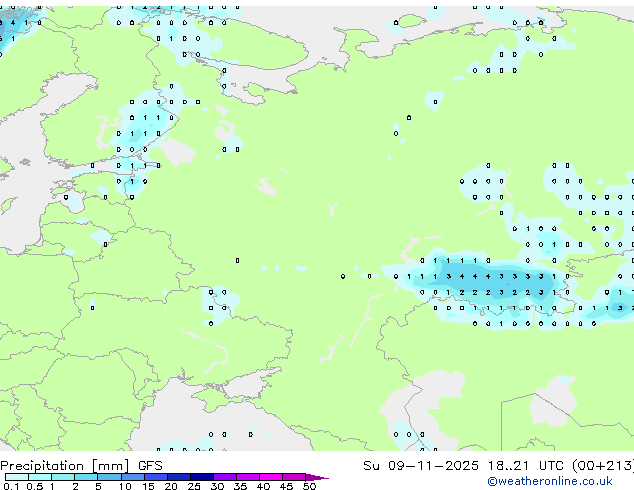Image resolution: width=634 pixels, height=490 pixels.
Task: Select the 40–45 mm magenta legend swatch
Action: click(271, 477)
